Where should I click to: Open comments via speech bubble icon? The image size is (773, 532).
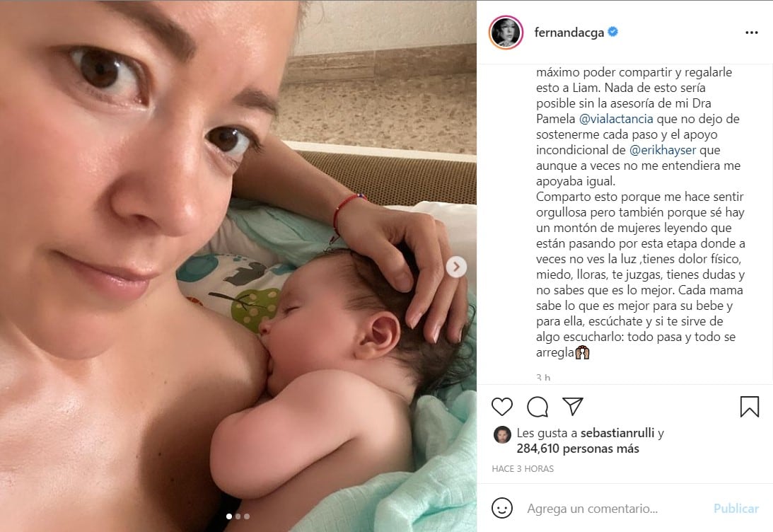537,407
